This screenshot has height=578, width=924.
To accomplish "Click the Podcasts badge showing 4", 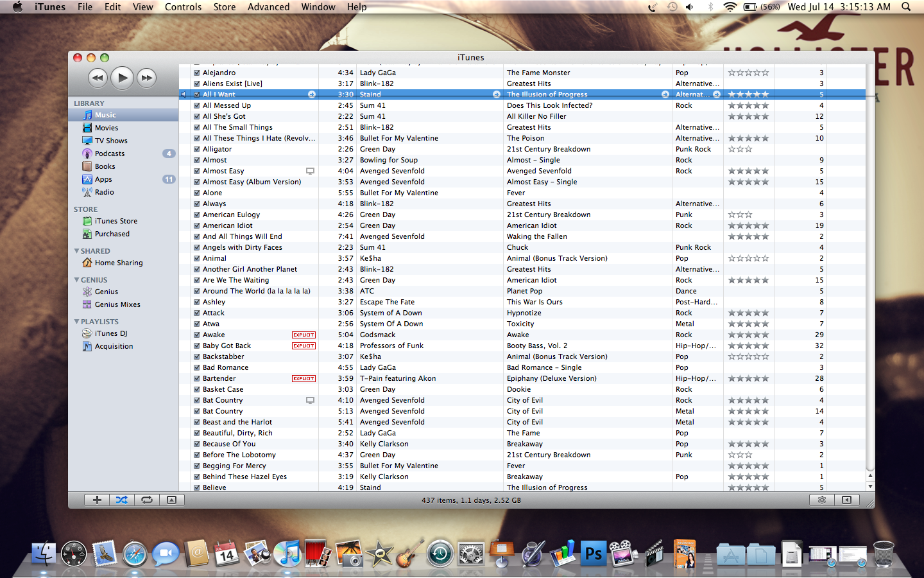I will tap(169, 153).
